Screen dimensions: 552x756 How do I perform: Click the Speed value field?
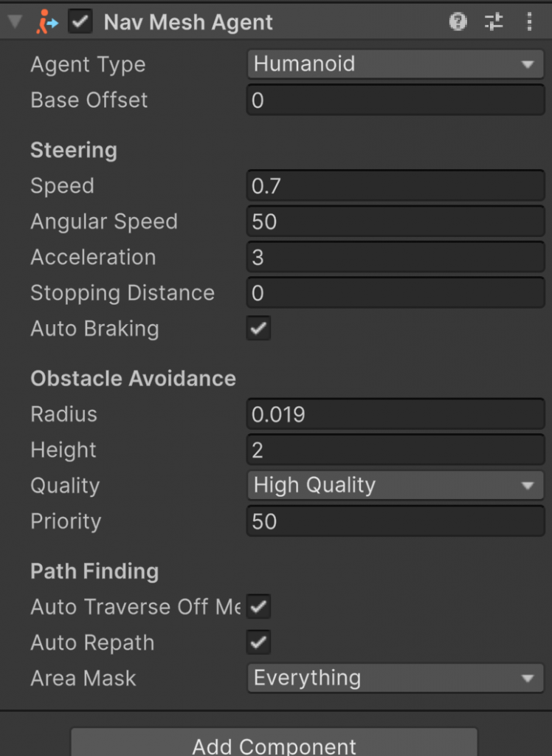(x=395, y=186)
